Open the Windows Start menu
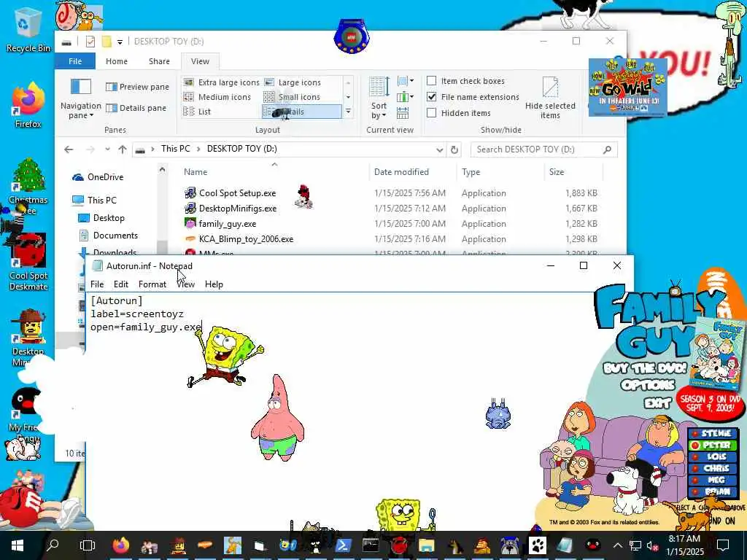747x560 pixels. pos(18,545)
